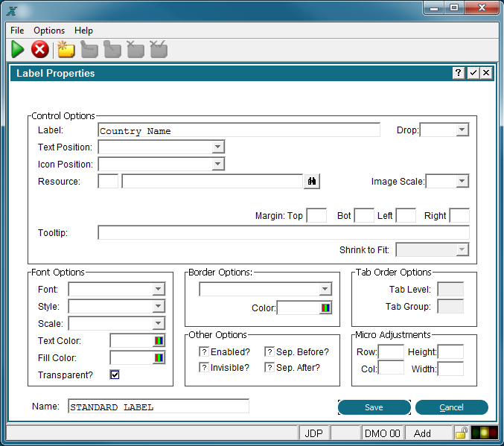Viewport: 504px width, 446px height.
Task: Click the traffic light status indicator
Action: (x=484, y=433)
